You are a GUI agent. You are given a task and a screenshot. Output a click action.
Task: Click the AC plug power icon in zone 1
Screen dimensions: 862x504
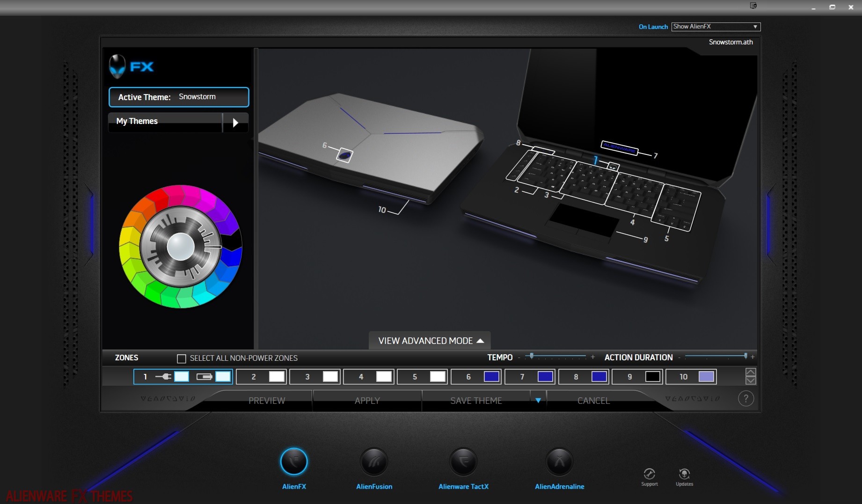pos(163,376)
